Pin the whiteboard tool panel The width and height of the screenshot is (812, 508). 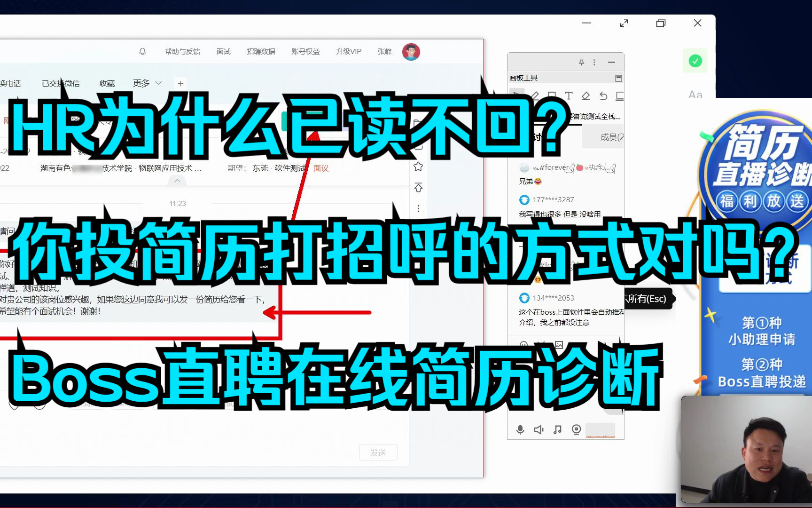(x=581, y=62)
